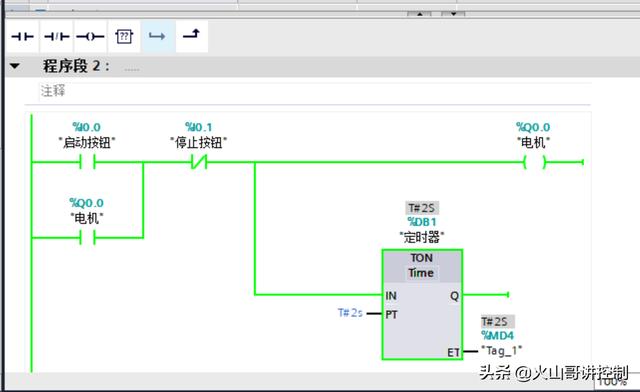This screenshot has height=392, width=640.
Task: Click the ET pin of the timer
Action: tap(453, 352)
